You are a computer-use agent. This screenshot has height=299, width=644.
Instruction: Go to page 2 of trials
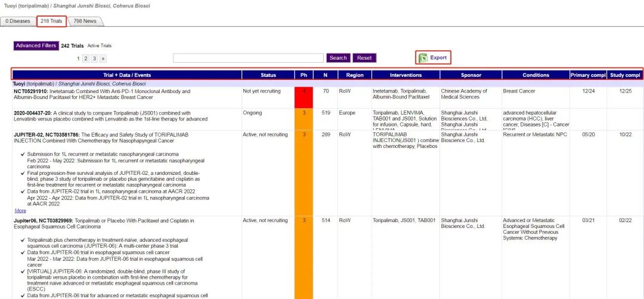pos(85,58)
